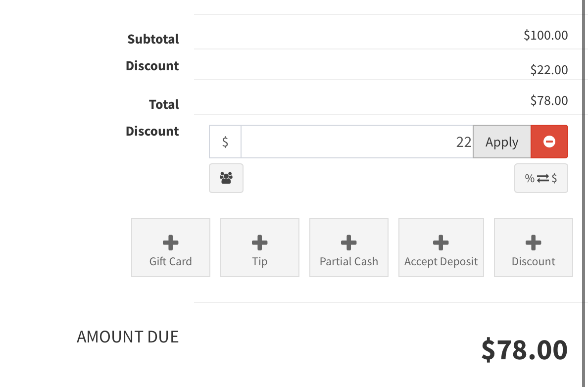Click the vertical scrollbar on the right edge
Viewport: 588px width, 387px height.
coord(584,198)
